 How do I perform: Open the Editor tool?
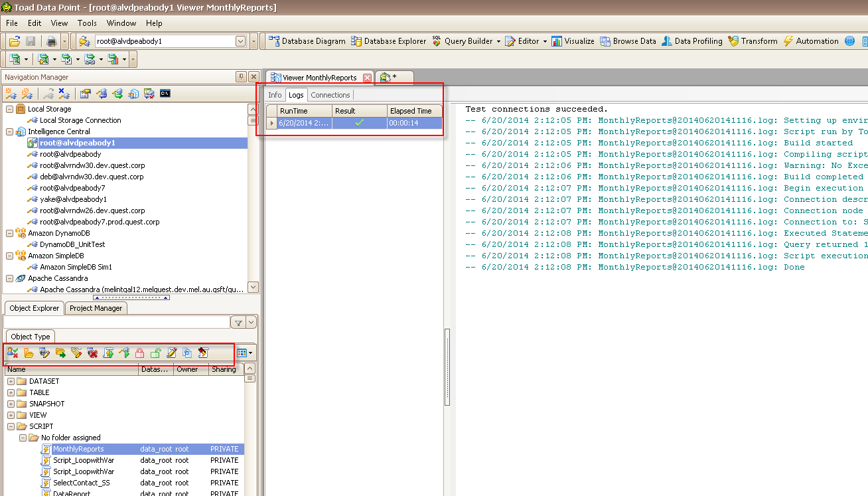(x=522, y=41)
